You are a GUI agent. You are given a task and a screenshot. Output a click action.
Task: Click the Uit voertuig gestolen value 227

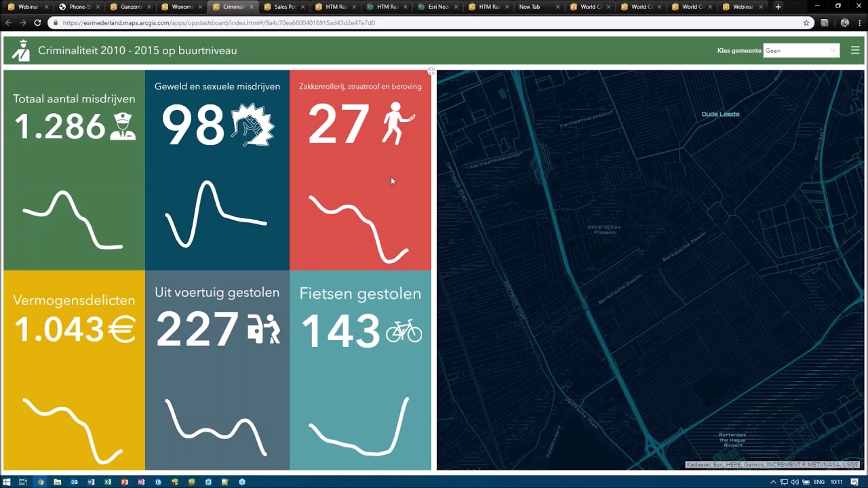pos(197,329)
